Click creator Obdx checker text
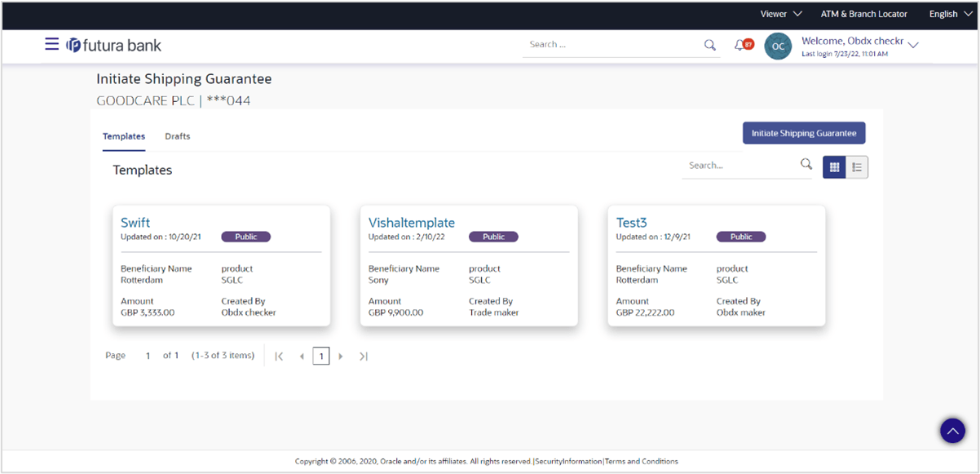 coord(249,312)
